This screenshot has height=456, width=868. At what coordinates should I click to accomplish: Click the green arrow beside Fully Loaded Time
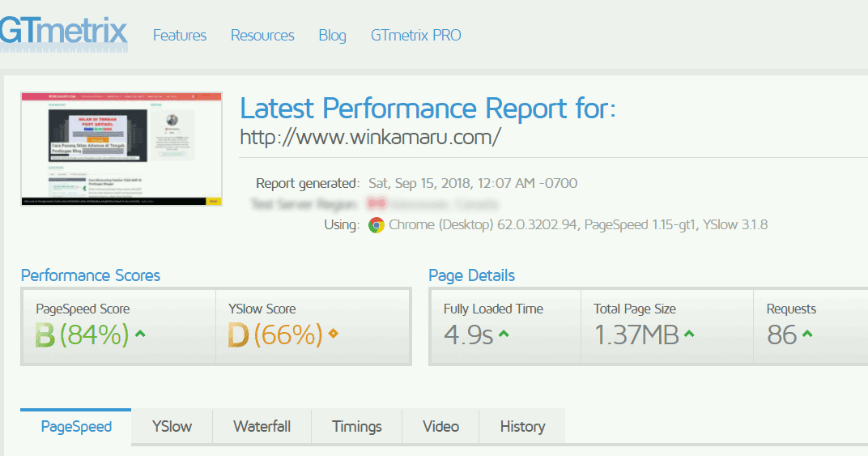[504, 334]
